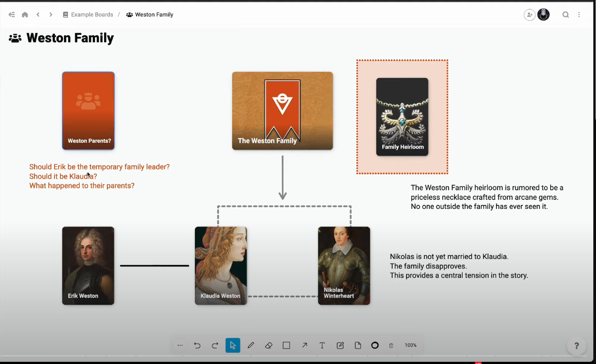
Task: Select the Text tool
Action: click(322, 345)
